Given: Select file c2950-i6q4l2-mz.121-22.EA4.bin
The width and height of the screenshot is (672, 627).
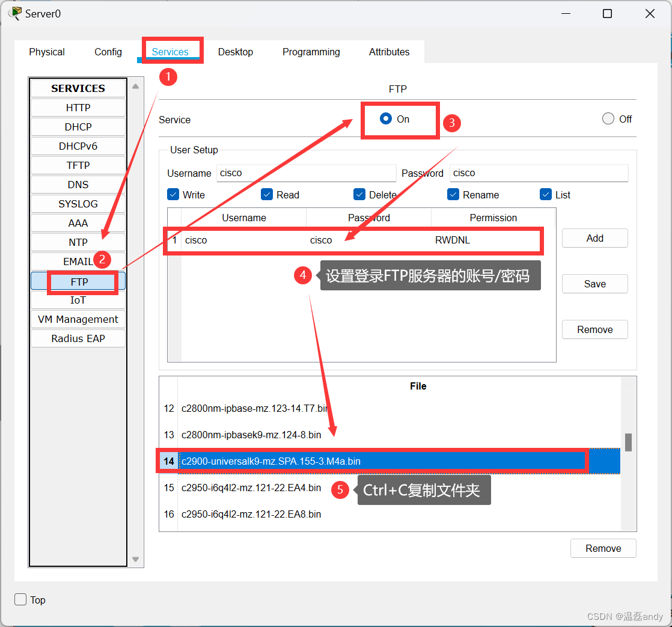Looking at the screenshot, I should click(399, 488).
